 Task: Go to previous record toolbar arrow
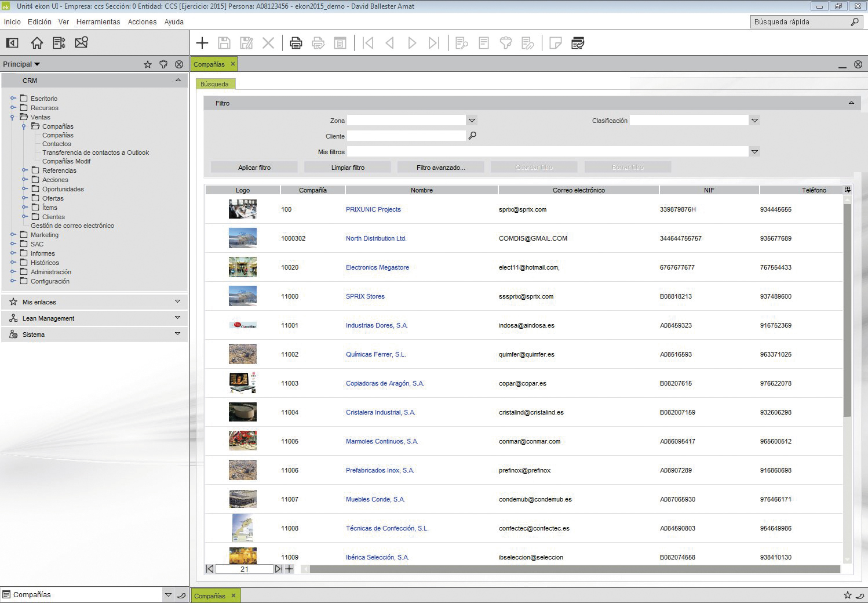(x=390, y=43)
